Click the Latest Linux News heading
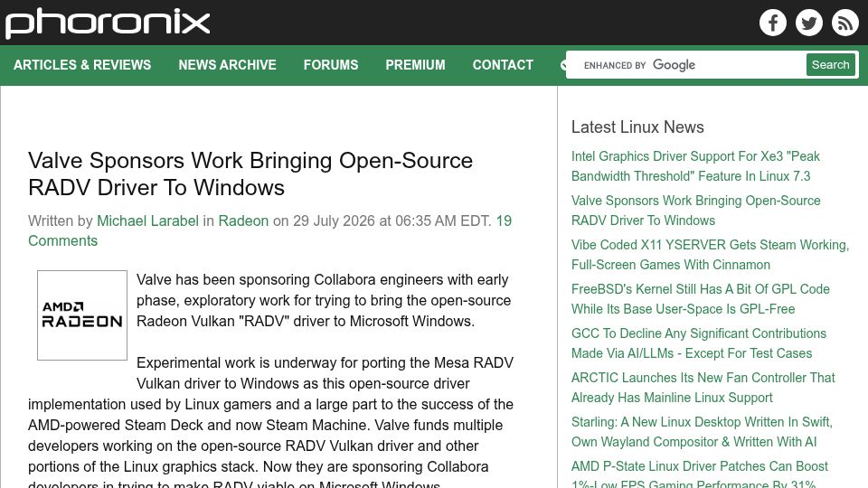The width and height of the screenshot is (868, 488). (637, 127)
